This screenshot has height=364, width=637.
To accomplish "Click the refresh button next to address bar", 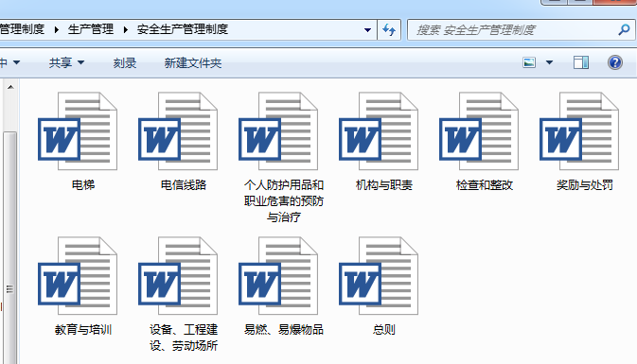I will [x=389, y=29].
